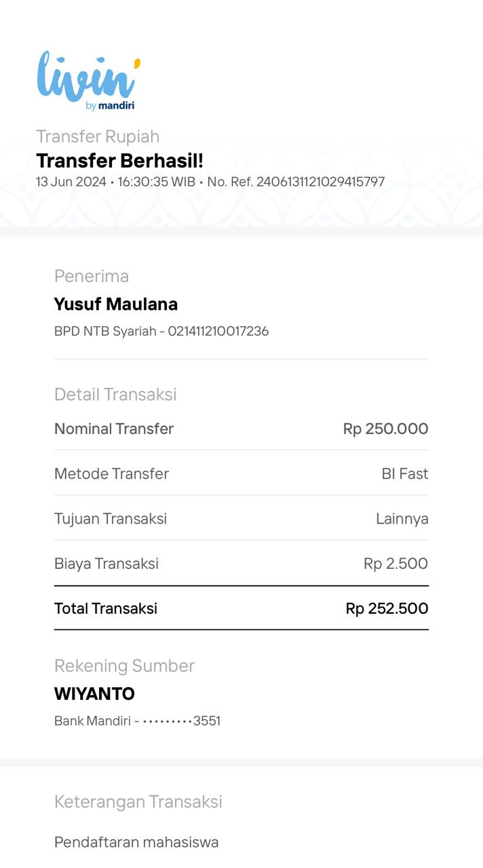Select recipient name Yusuf Maulana
This screenshot has height=868, width=483.
[116, 304]
